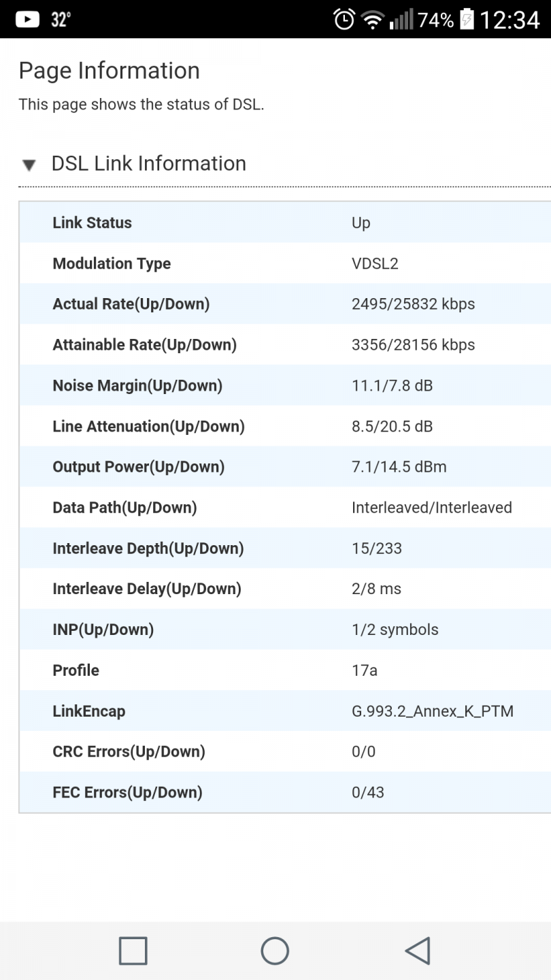
Task: Tap the Noise Margin value 11.1/7.8 dB
Action: tap(392, 386)
